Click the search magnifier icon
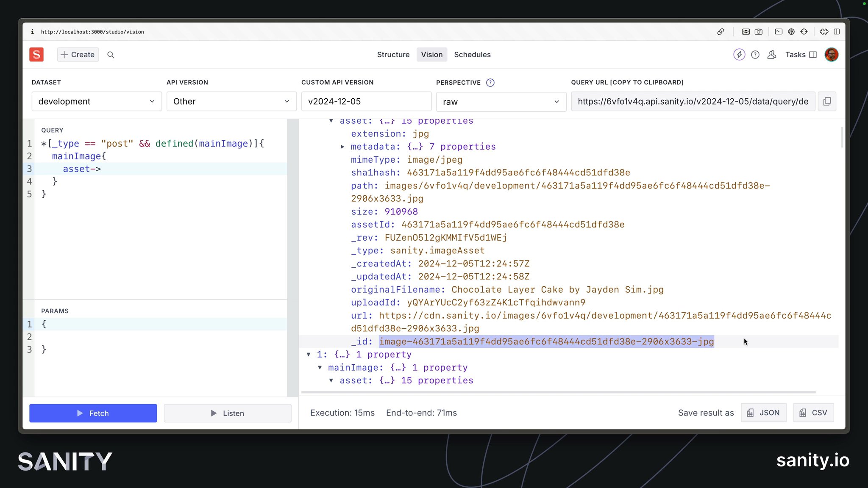The height and width of the screenshot is (488, 868). click(111, 54)
